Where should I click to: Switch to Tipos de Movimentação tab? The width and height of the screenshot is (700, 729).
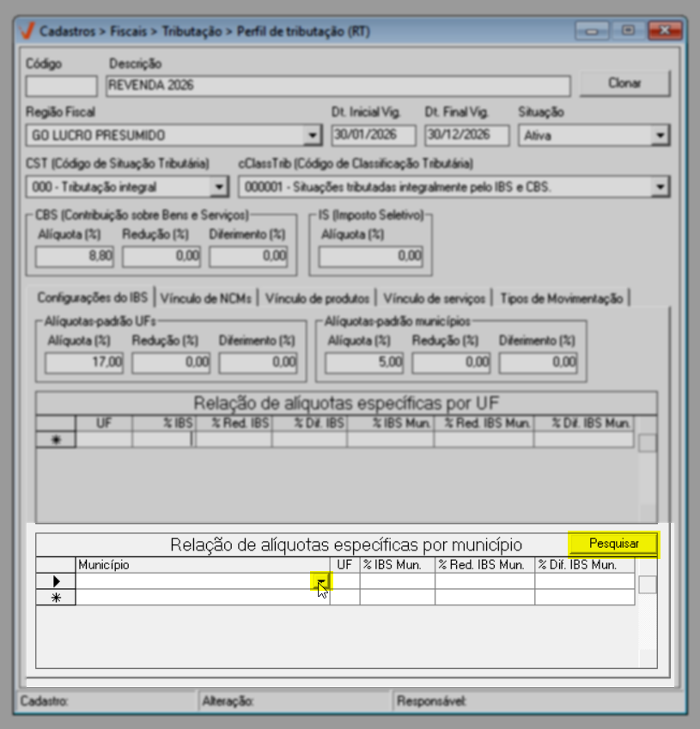click(x=562, y=299)
